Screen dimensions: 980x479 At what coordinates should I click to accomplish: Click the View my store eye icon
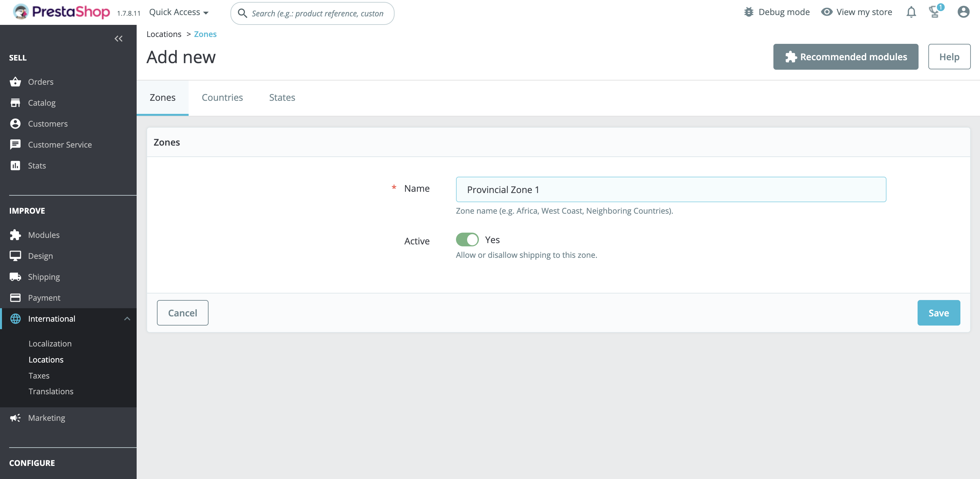pos(826,12)
